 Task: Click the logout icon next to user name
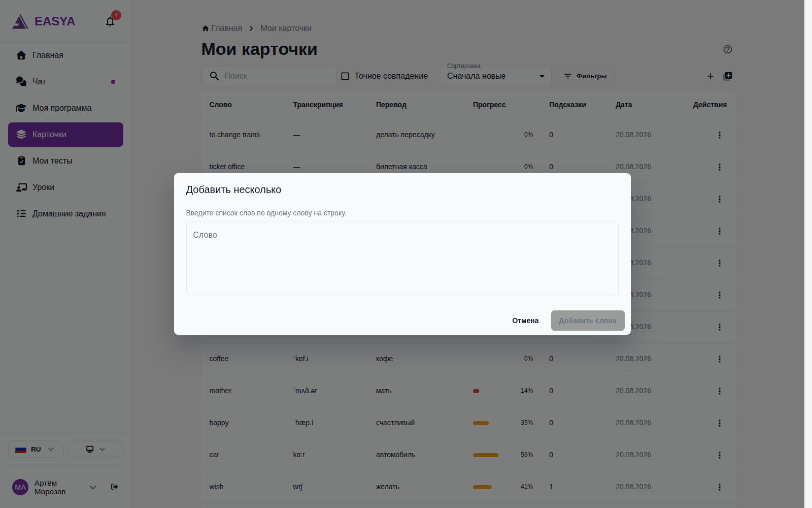coord(115,487)
